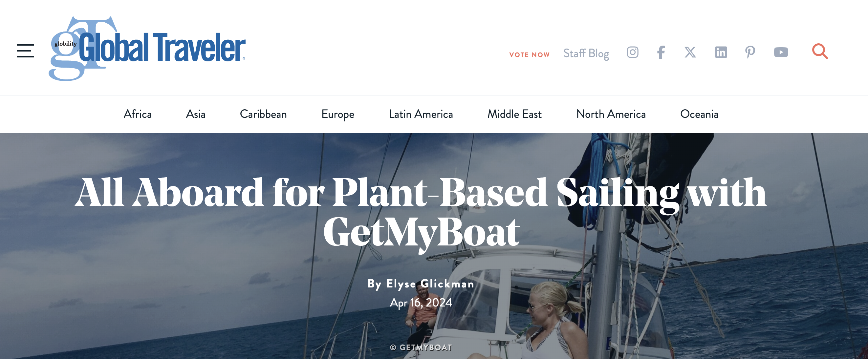The image size is (868, 359).
Task: Open the X (Twitter) icon
Action: tap(690, 52)
